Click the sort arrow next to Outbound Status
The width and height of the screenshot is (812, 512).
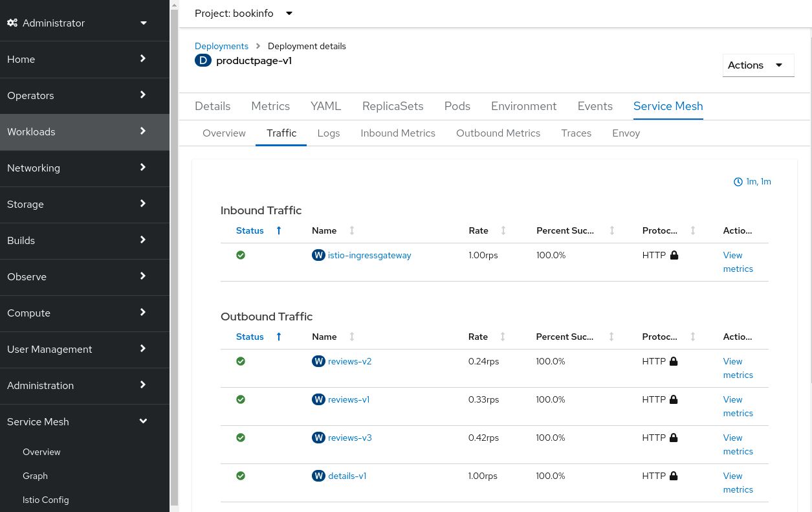279,337
